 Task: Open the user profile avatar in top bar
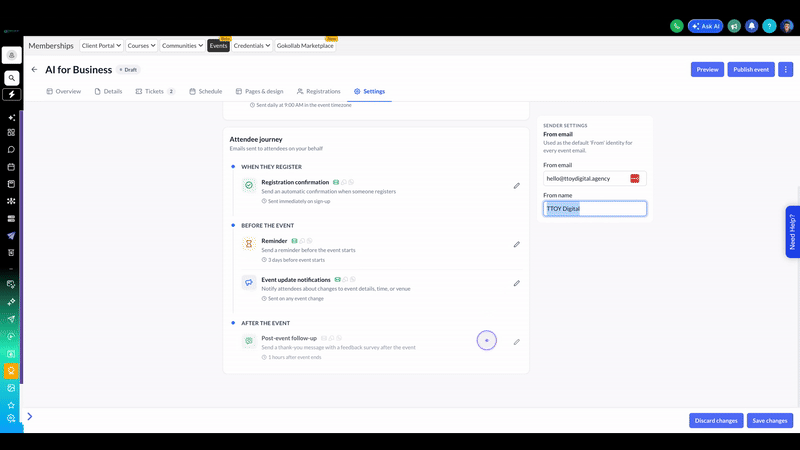point(787,26)
